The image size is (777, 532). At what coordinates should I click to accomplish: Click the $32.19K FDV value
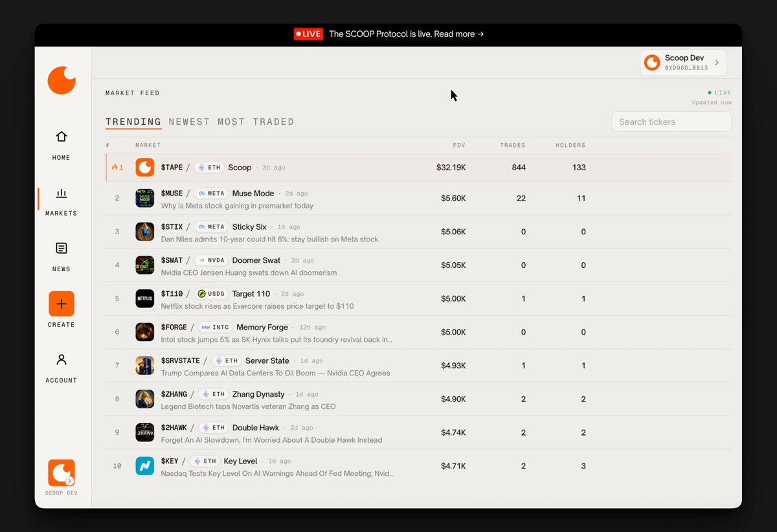[x=451, y=168]
